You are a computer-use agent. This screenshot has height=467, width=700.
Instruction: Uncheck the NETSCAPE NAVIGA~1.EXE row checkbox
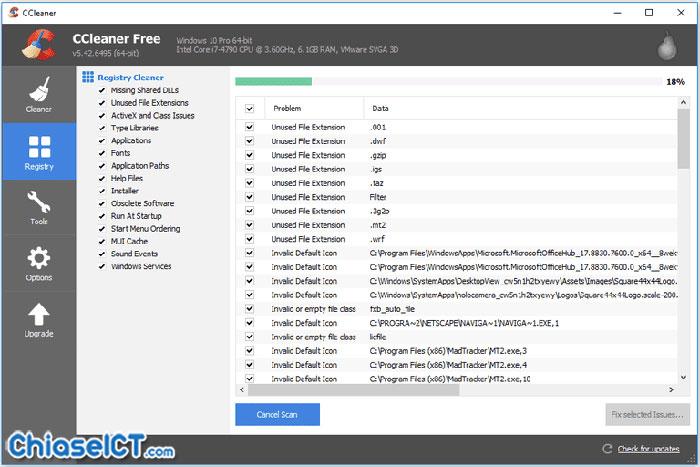(x=250, y=323)
